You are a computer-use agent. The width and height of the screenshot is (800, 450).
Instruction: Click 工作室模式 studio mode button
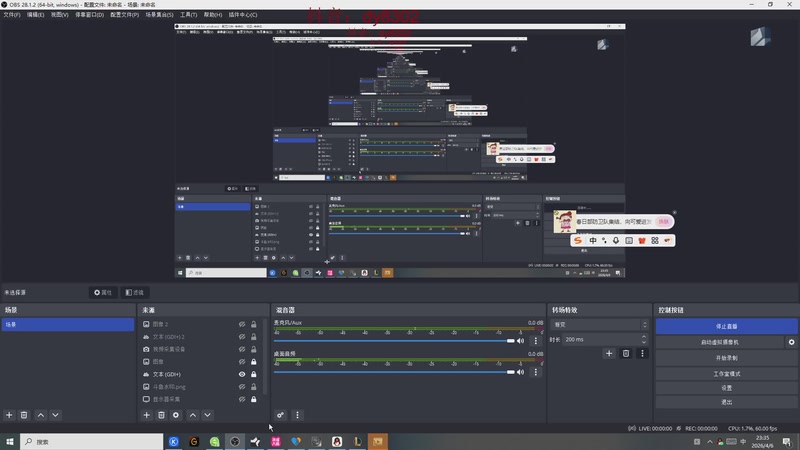727,373
